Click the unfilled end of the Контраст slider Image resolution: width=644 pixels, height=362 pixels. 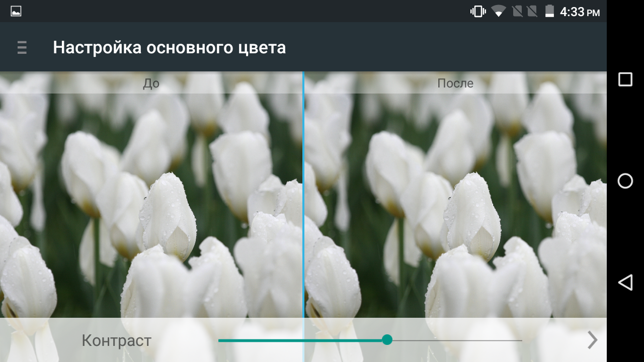click(x=521, y=340)
